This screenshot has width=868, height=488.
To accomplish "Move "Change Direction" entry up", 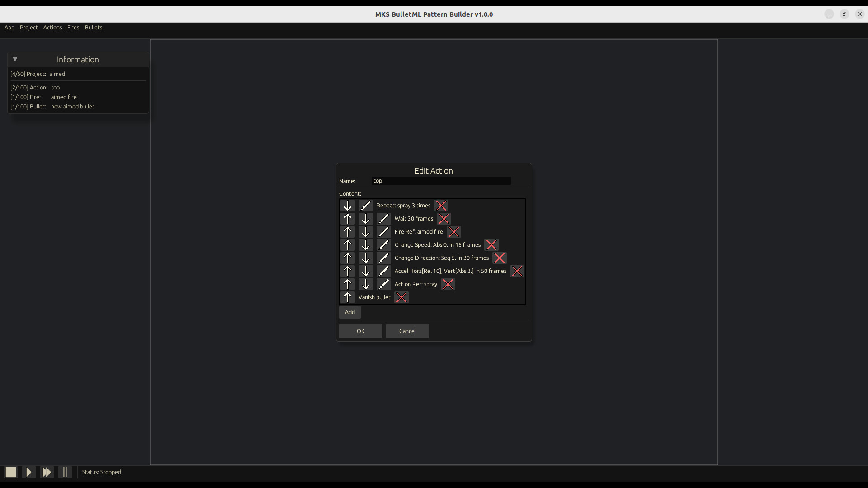I will (347, 258).
